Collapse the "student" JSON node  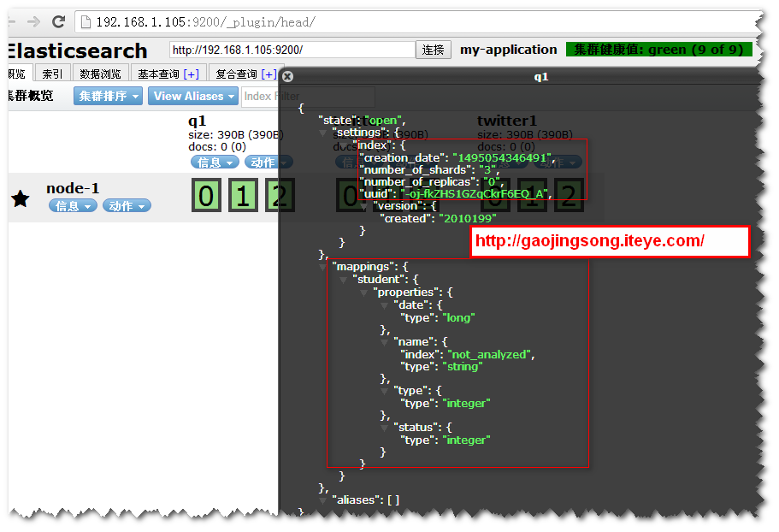click(343, 280)
